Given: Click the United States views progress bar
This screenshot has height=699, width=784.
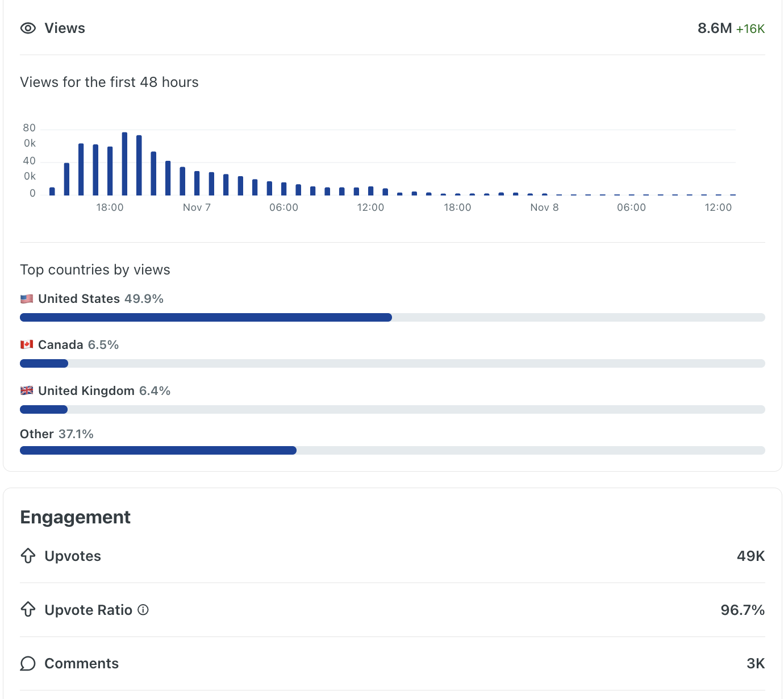Looking at the screenshot, I should (205, 317).
